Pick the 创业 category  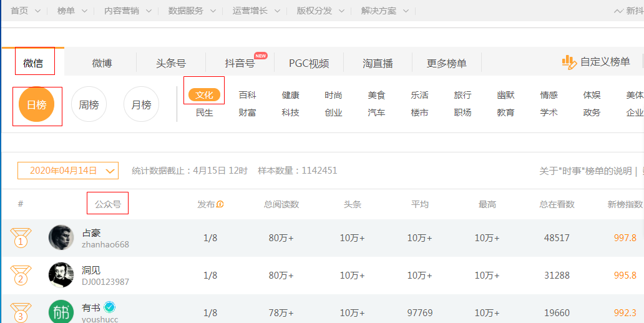[x=333, y=112]
